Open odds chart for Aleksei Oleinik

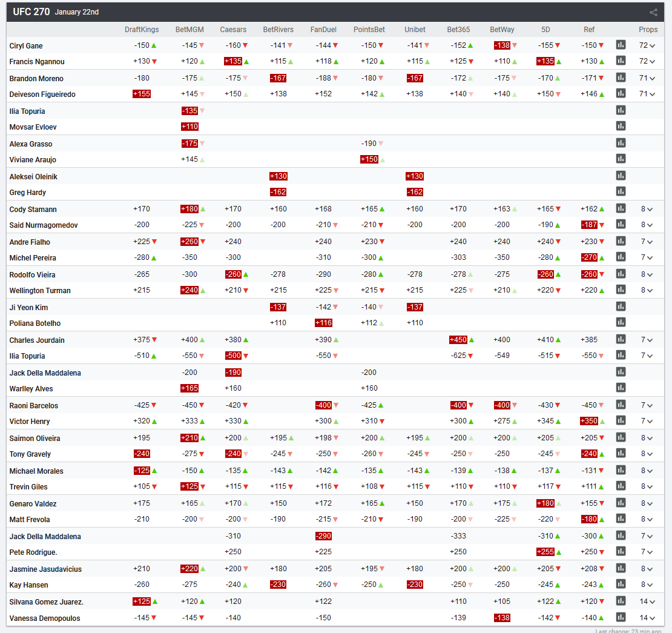point(621,176)
